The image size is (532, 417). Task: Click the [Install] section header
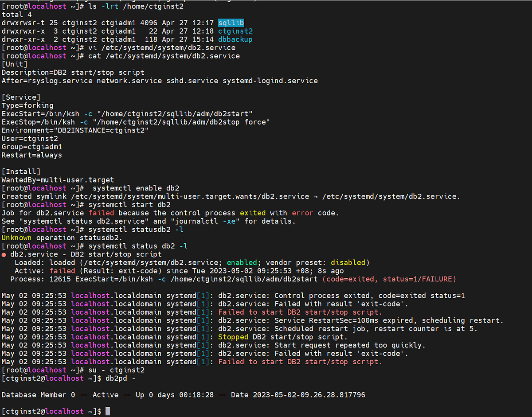point(18,171)
